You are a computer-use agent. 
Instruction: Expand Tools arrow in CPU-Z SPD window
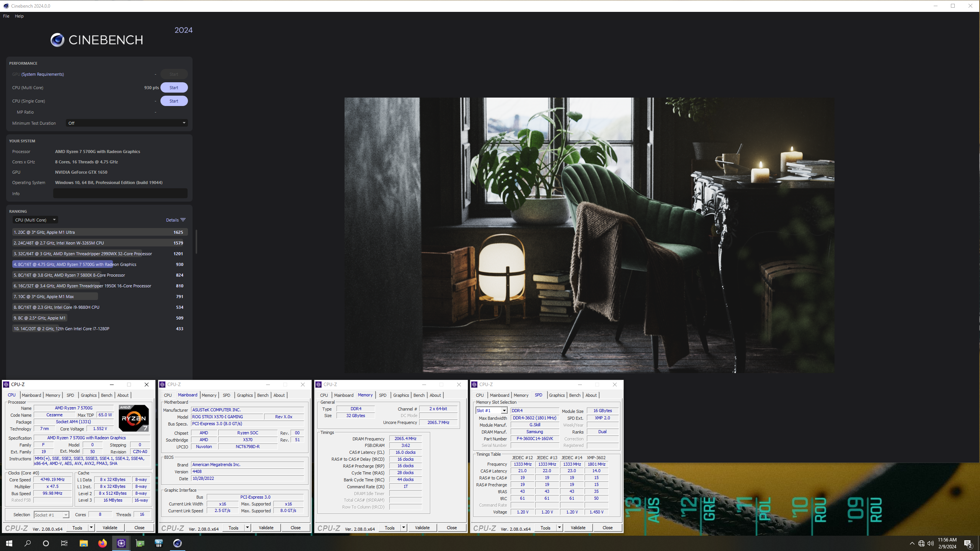[559, 528]
